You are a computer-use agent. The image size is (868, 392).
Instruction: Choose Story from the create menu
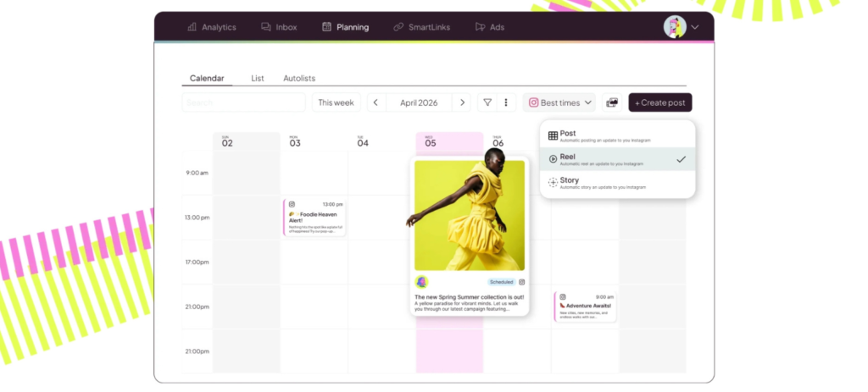(617, 183)
